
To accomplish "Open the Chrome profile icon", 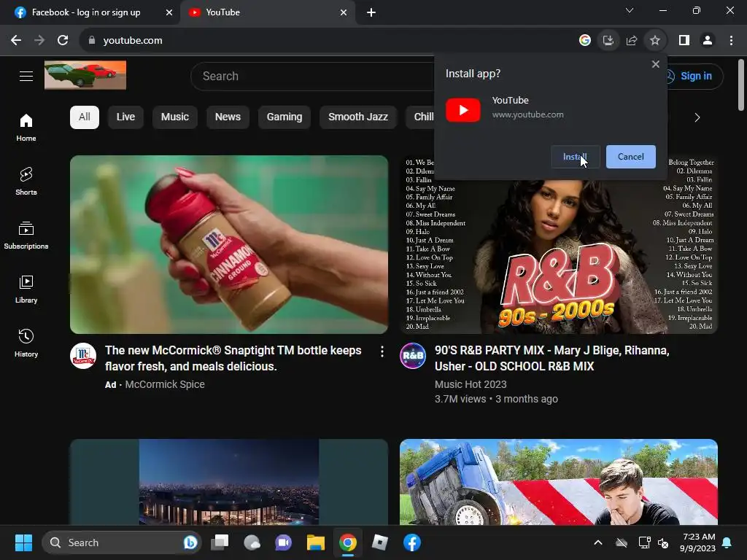I will coord(708,41).
